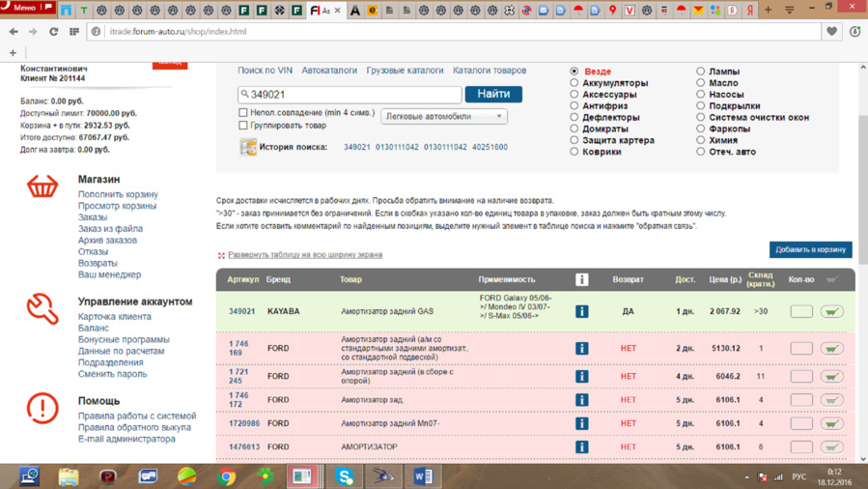This screenshot has width=868, height=489.
Task: Open info icon for FORD 1476613
Action: [581, 446]
